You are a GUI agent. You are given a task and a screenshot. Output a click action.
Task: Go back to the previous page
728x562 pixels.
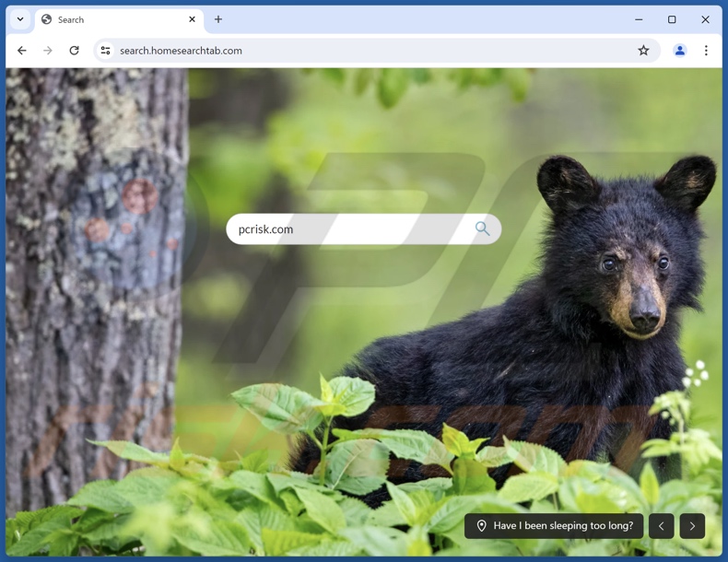[x=22, y=51]
